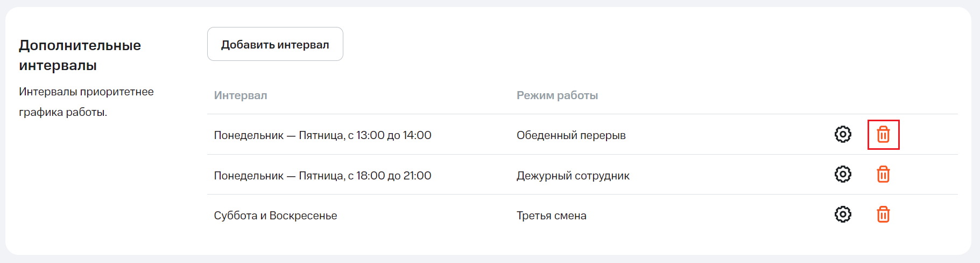Click the word Воскресенье in the third row

[303, 216]
